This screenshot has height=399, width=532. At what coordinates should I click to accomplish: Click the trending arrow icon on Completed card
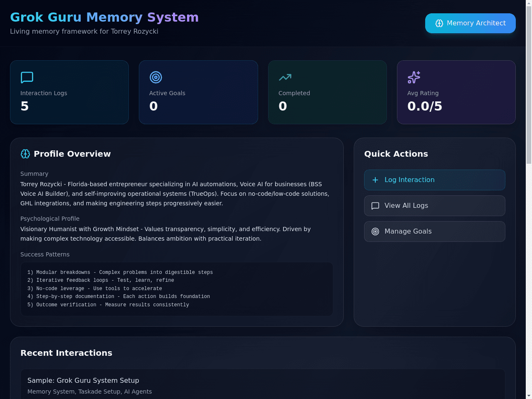pos(285,77)
